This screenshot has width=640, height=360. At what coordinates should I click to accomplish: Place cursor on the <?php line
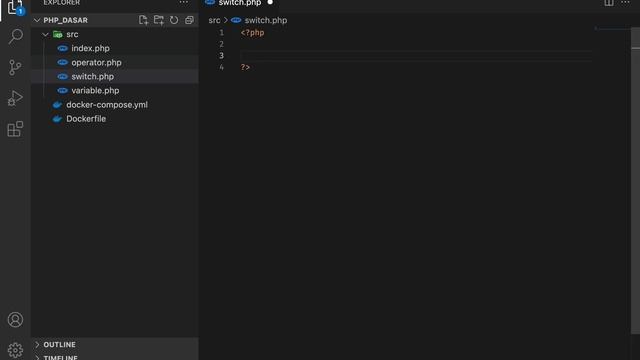point(252,33)
